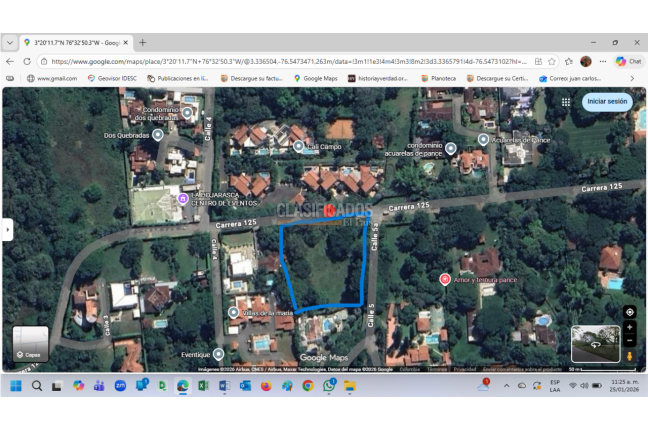Click condominio acuarelas de pance marker
The width and height of the screenshot is (648, 430).
click(451, 148)
